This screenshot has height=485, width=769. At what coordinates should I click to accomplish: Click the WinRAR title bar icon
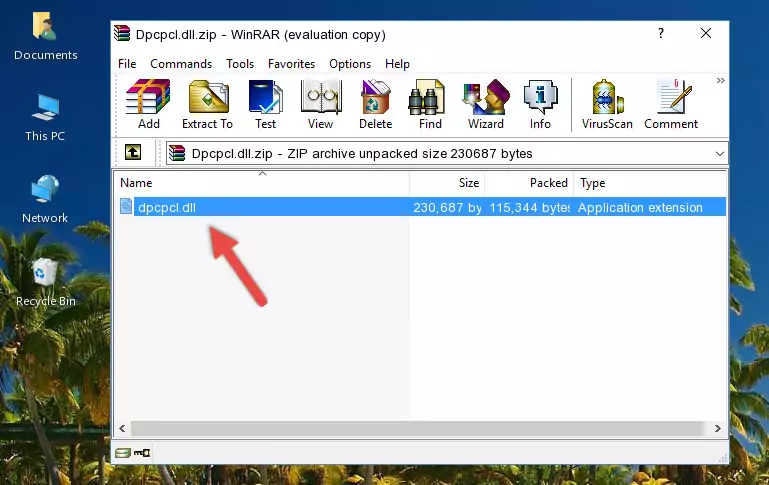122,34
